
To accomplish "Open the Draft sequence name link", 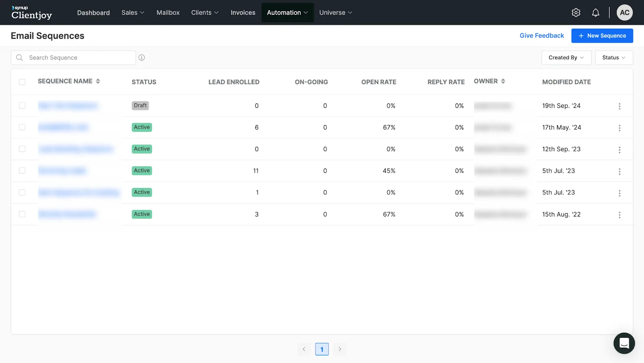I will click(68, 105).
